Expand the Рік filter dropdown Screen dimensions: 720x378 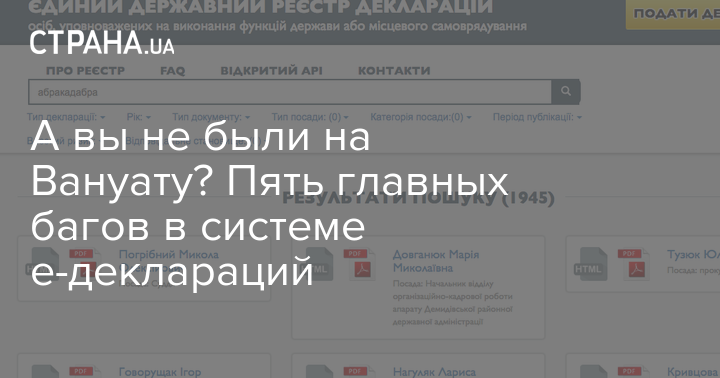coord(138,117)
